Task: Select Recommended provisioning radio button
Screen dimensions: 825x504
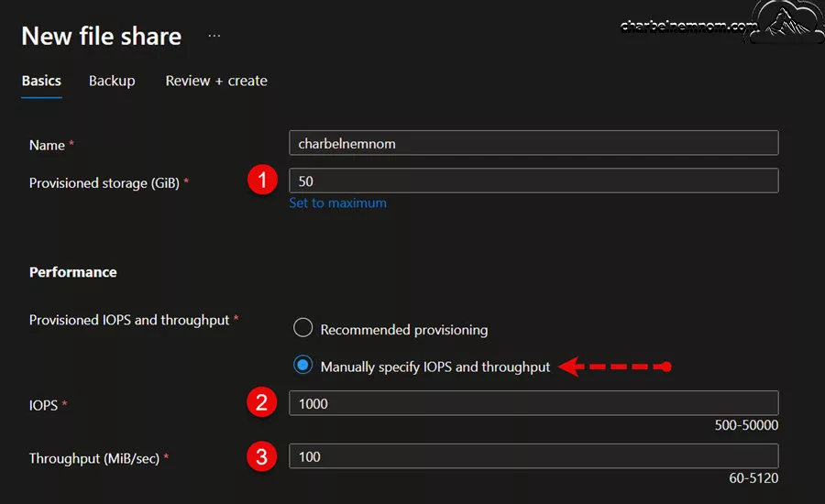Action: 303,328
